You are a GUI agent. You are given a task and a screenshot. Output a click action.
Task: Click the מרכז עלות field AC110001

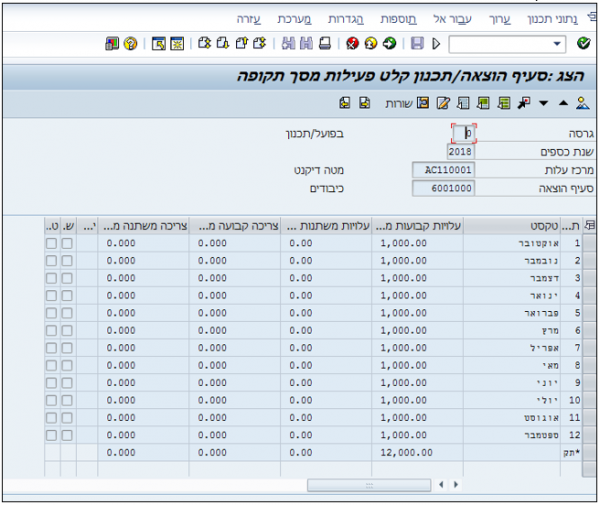coord(443,170)
